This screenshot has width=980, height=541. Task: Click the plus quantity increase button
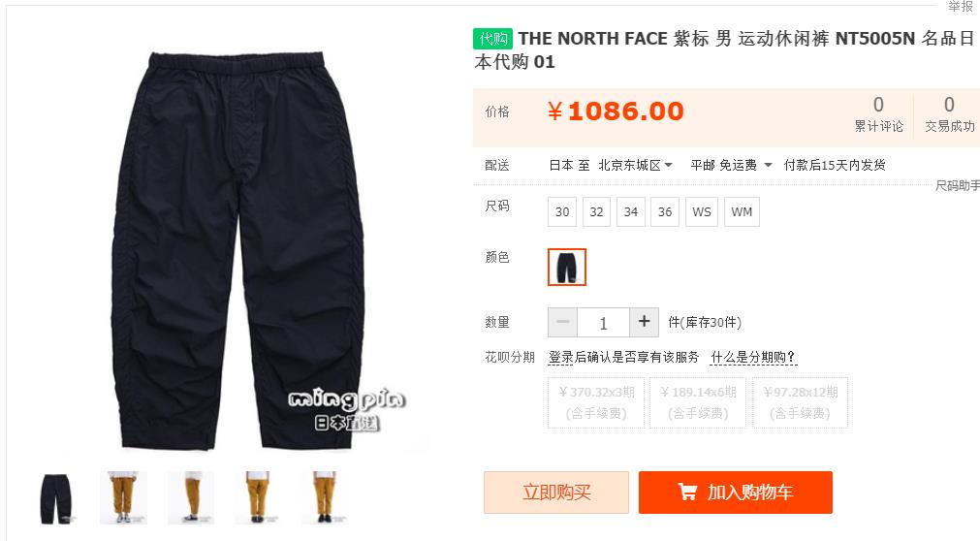click(644, 322)
